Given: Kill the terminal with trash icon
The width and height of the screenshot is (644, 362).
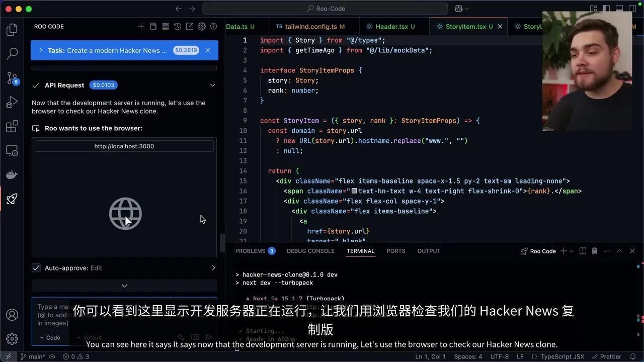Looking at the screenshot, I should 594,251.
